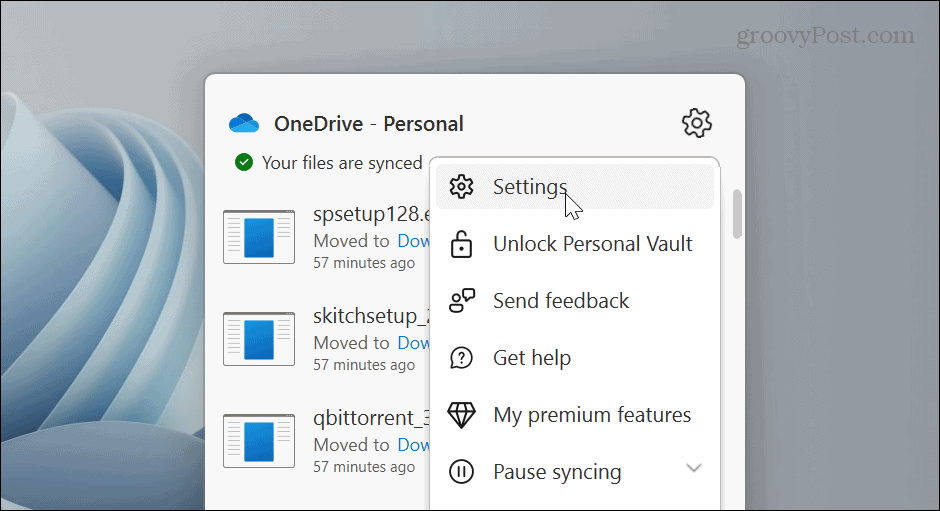Viewport: 940px width, 511px height.
Task: Click the Send feedback person icon
Action: click(462, 300)
